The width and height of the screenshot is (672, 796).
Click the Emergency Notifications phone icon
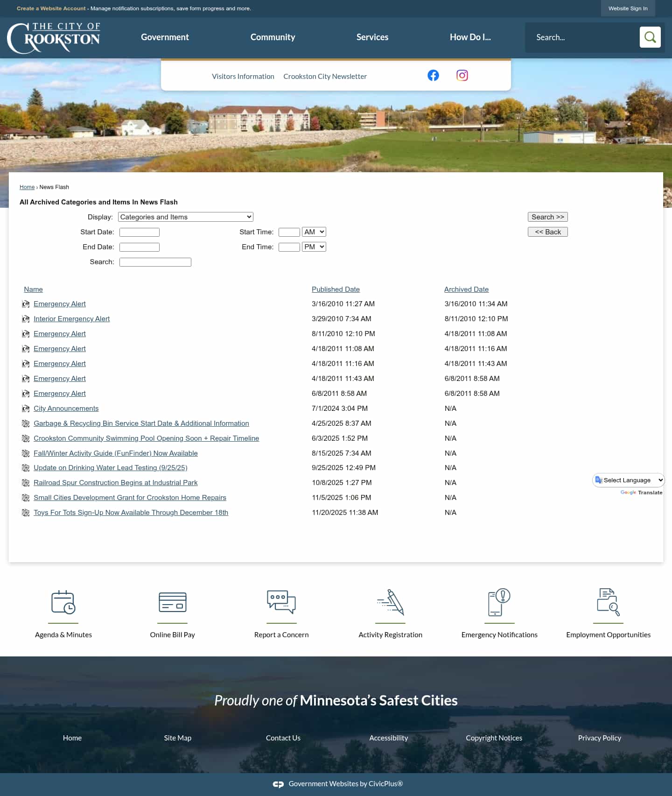[499, 602]
